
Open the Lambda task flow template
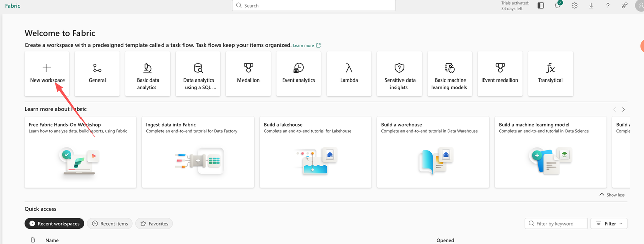click(x=349, y=73)
